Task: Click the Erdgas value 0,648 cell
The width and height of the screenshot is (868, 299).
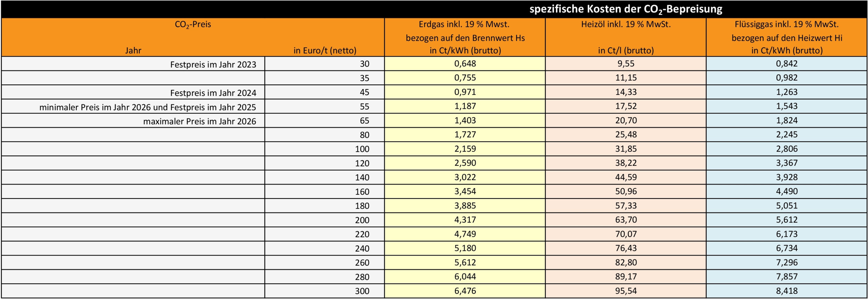Action: pyautogui.click(x=465, y=64)
